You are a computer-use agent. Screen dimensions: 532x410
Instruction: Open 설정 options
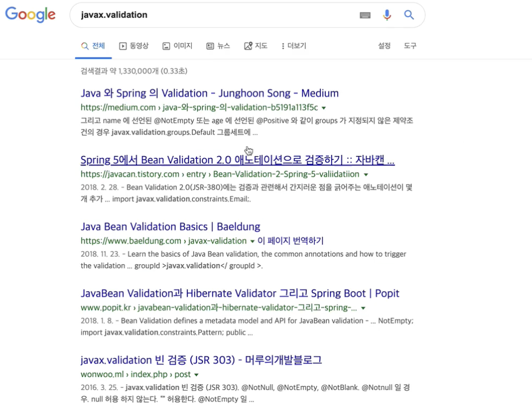[x=384, y=46]
